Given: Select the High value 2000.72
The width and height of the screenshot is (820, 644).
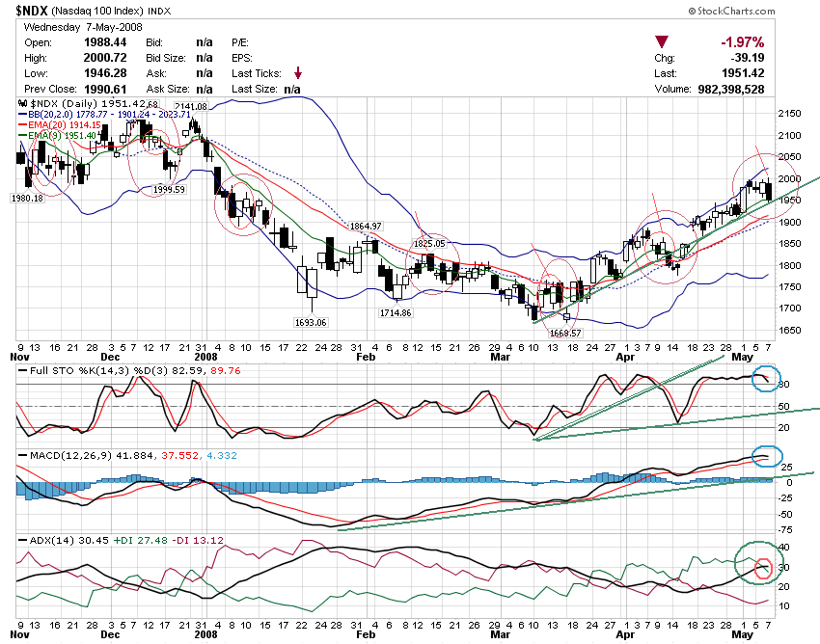Looking at the screenshot, I should [x=105, y=58].
